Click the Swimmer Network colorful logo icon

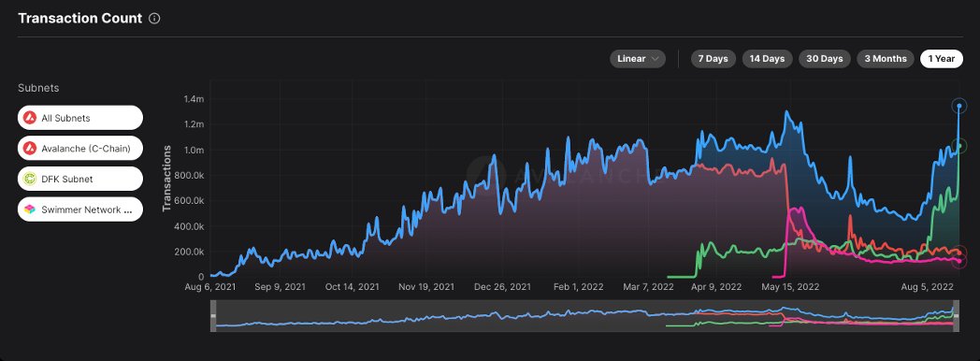point(30,209)
